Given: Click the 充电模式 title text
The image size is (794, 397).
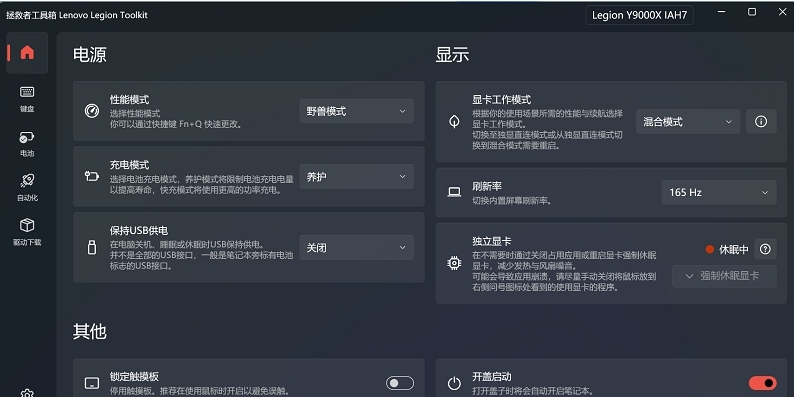Looking at the screenshot, I should (130, 165).
